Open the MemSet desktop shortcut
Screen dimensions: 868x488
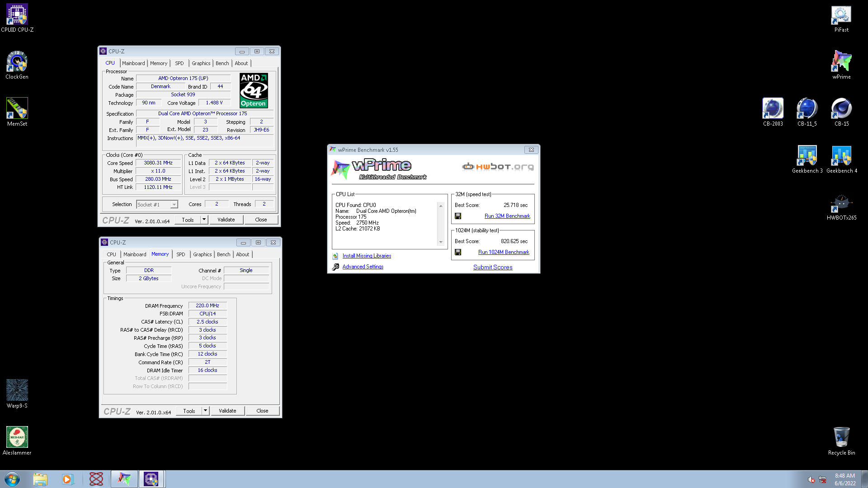tap(17, 112)
